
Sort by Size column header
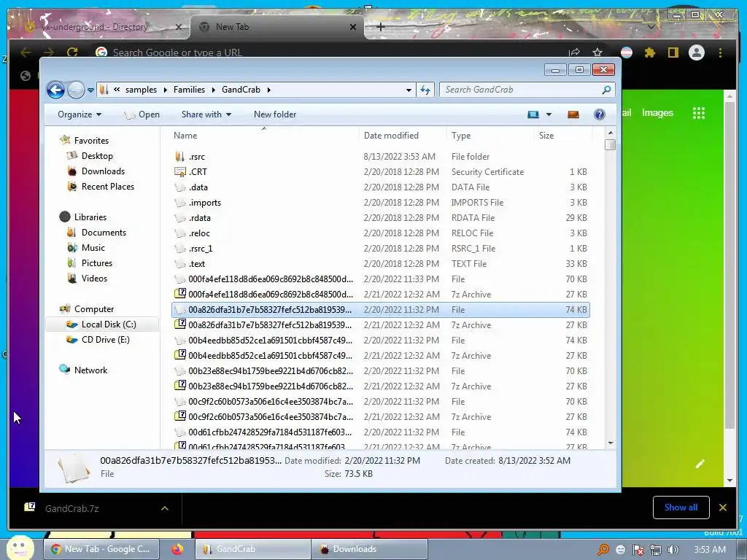tap(546, 135)
